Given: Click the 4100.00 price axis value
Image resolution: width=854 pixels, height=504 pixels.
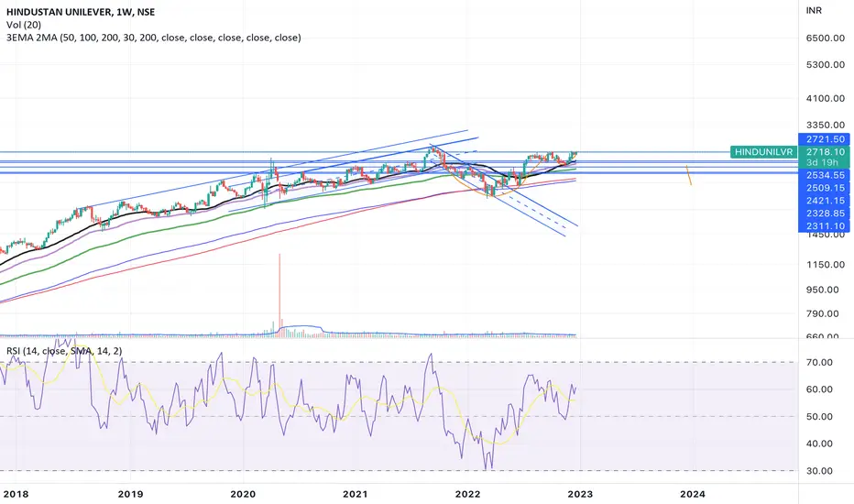Looking at the screenshot, I should 825,99.
